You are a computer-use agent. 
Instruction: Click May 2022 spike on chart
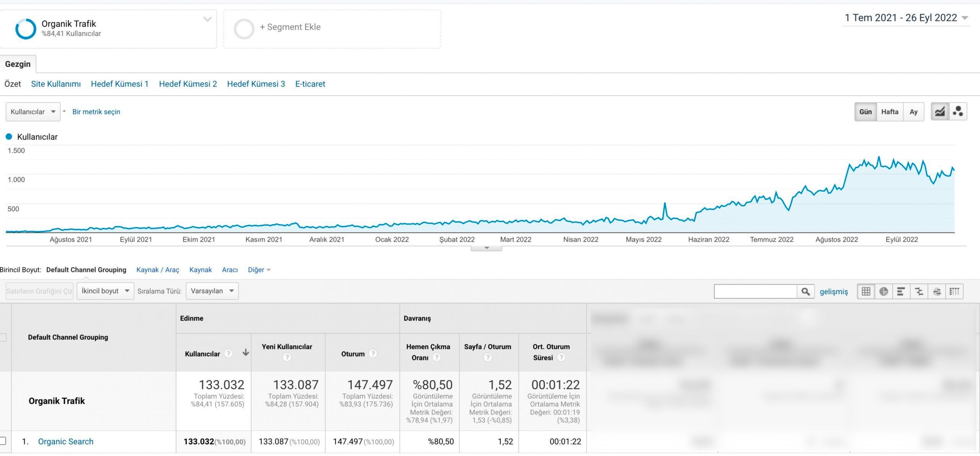pyautogui.click(x=665, y=204)
